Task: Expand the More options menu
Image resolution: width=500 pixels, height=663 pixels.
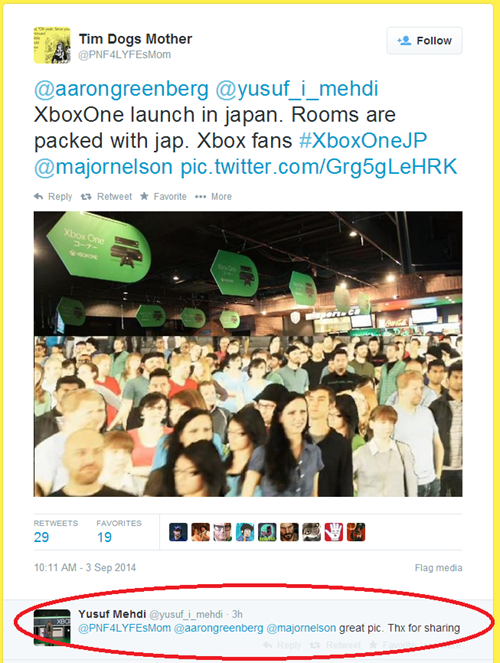Action: 213,197
